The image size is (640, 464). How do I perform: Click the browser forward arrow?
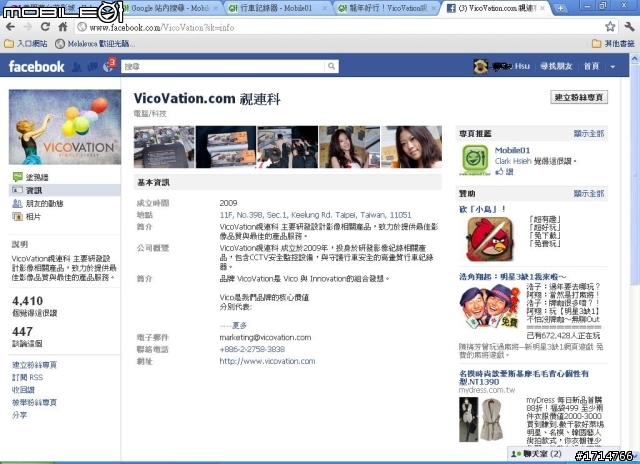coord(28,27)
